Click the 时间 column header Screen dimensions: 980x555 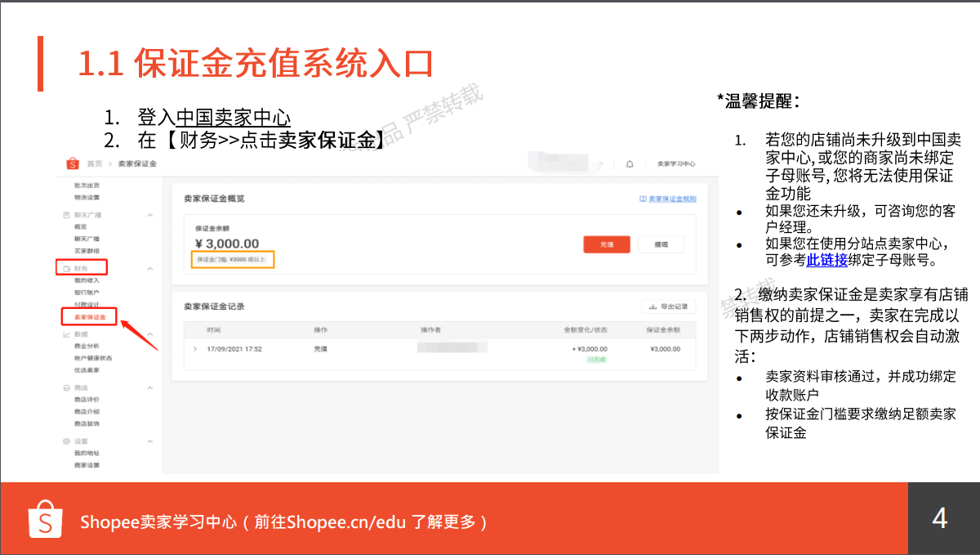[x=214, y=329]
